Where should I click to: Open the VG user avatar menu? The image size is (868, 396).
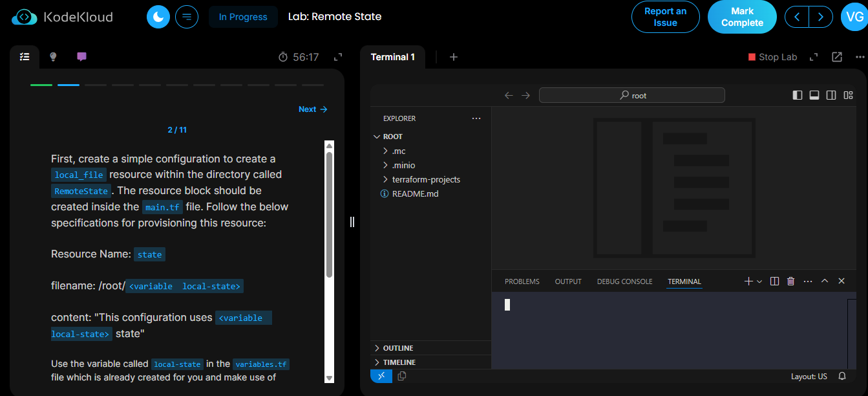853,17
